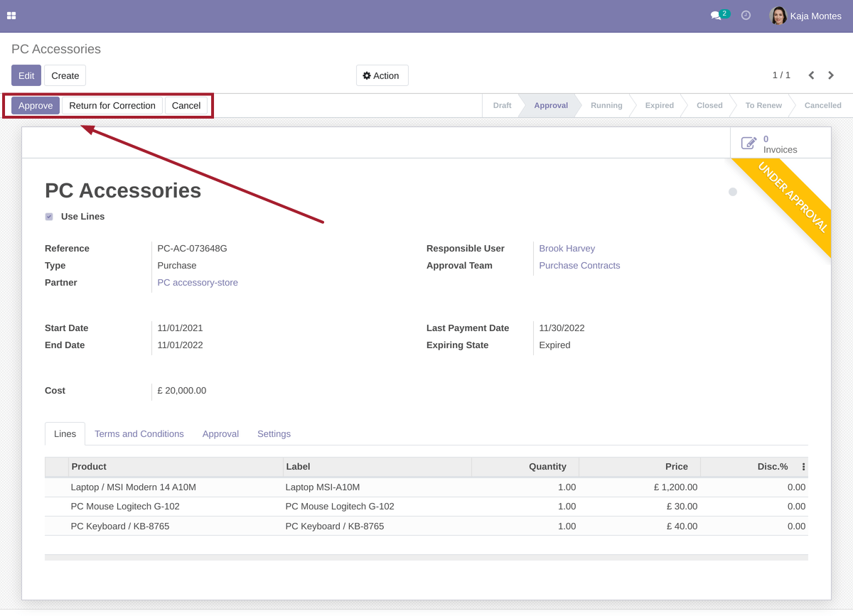
Task: Click the Approve button
Action: [x=36, y=106]
